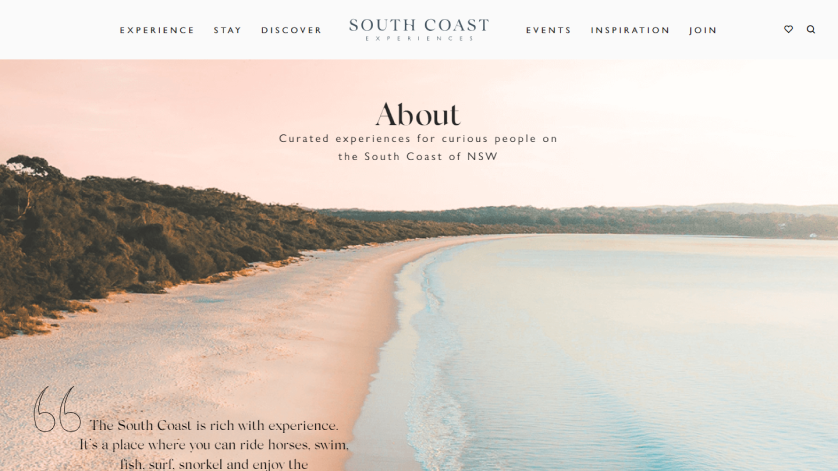Select Discover in the navigation
Image resolution: width=838 pixels, height=471 pixels.
point(291,30)
